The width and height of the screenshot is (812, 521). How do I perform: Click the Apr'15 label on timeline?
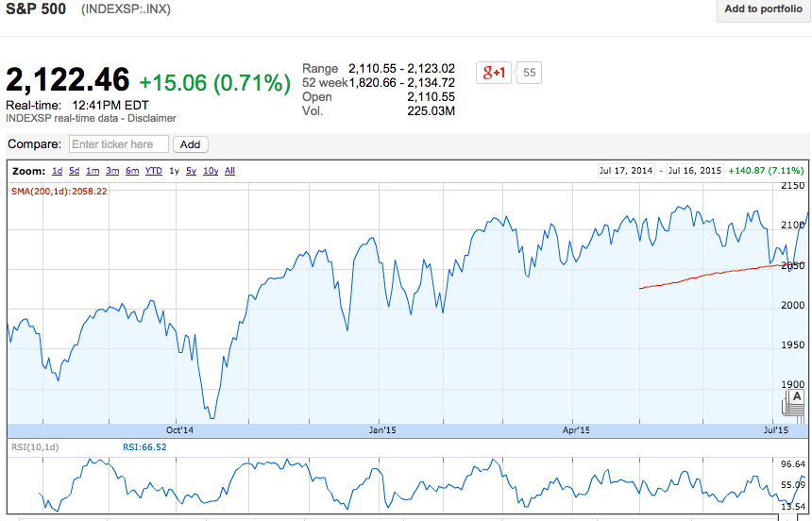(x=576, y=430)
